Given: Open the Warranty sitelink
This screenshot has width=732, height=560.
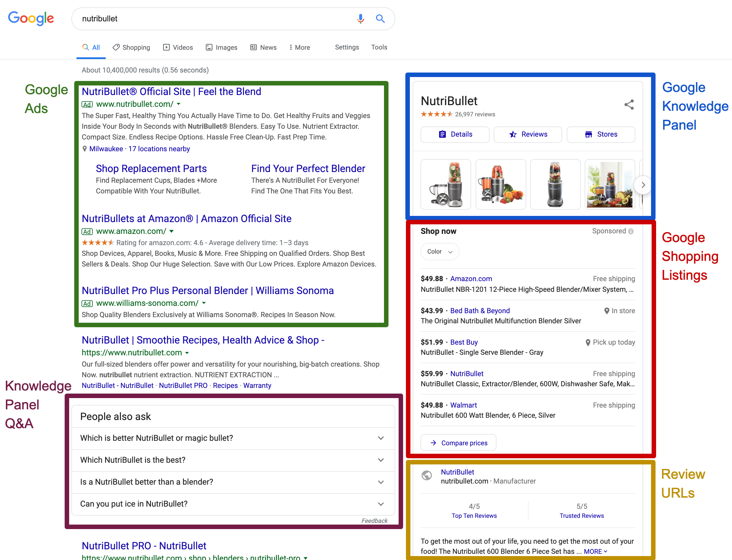Looking at the screenshot, I should click(257, 386).
